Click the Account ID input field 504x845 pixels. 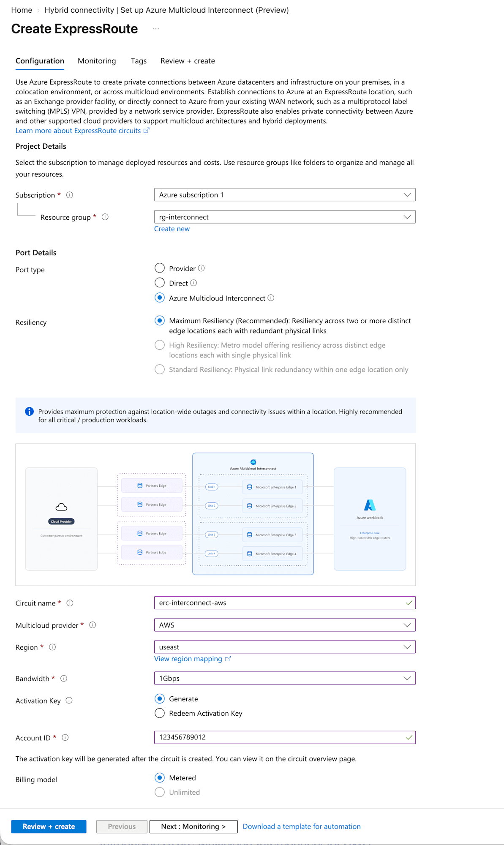click(x=285, y=737)
